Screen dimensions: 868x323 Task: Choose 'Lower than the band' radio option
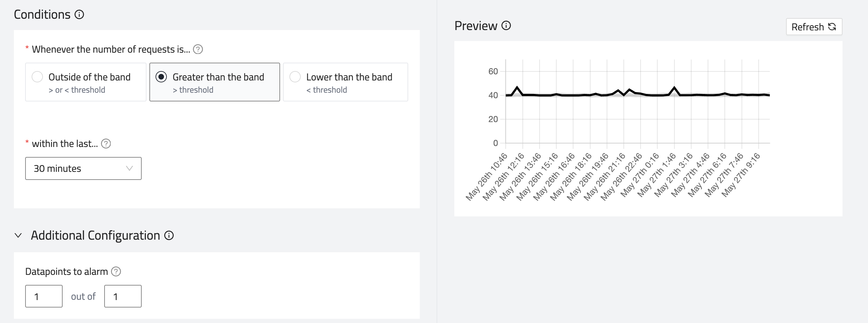(x=295, y=77)
